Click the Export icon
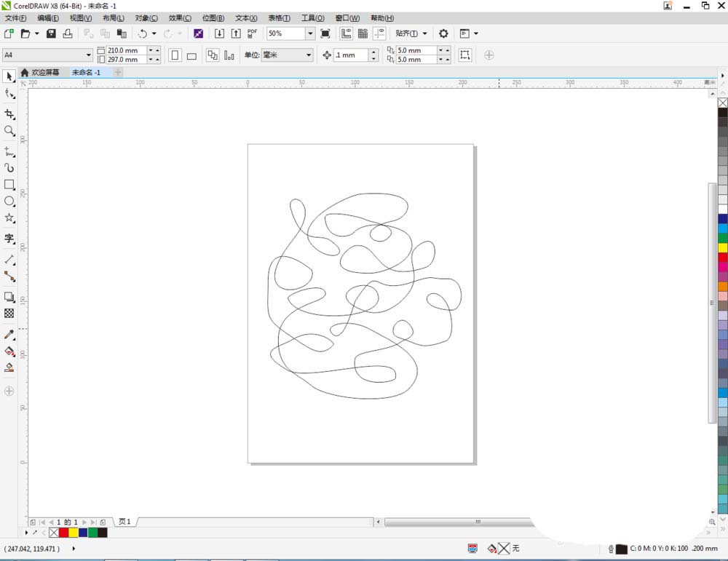 236,33
